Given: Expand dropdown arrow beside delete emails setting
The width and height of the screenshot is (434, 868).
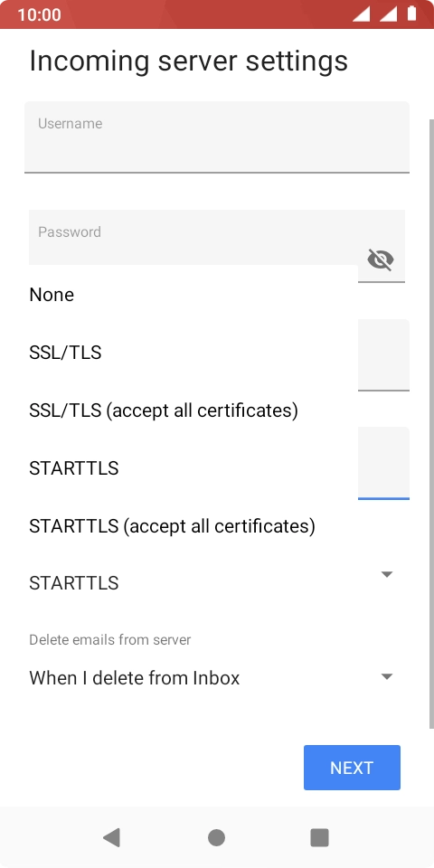Looking at the screenshot, I should pyautogui.click(x=387, y=676).
